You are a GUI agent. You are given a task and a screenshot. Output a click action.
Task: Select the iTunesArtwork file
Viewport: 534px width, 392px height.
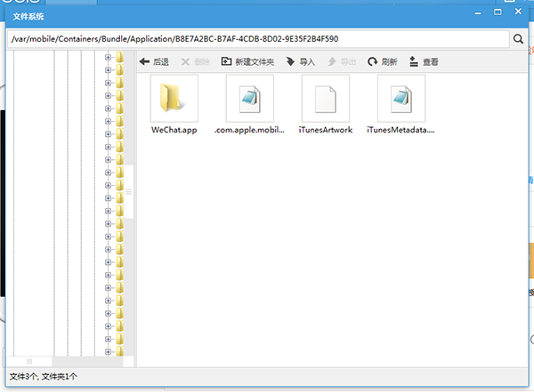pyautogui.click(x=325, y=105)
